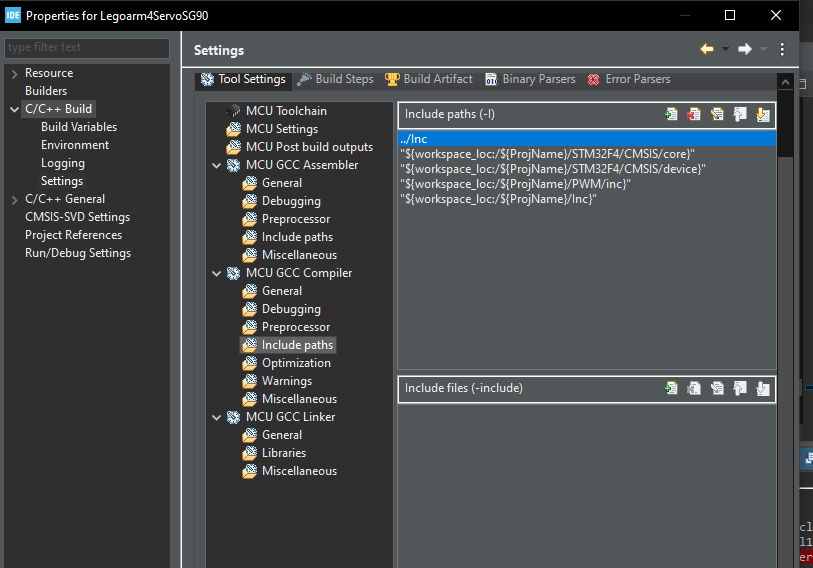The image size is (813, 568).
Task: Add a new include file entry
Action: (x=671, y=388)
